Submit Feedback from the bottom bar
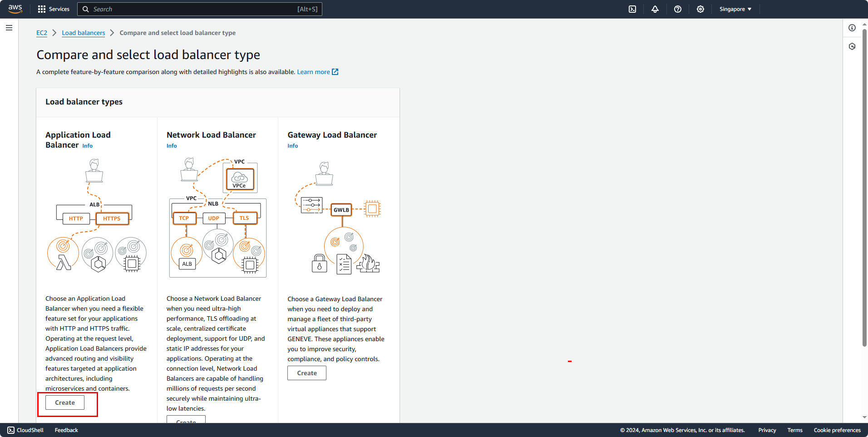 click(x=66, y=430)
